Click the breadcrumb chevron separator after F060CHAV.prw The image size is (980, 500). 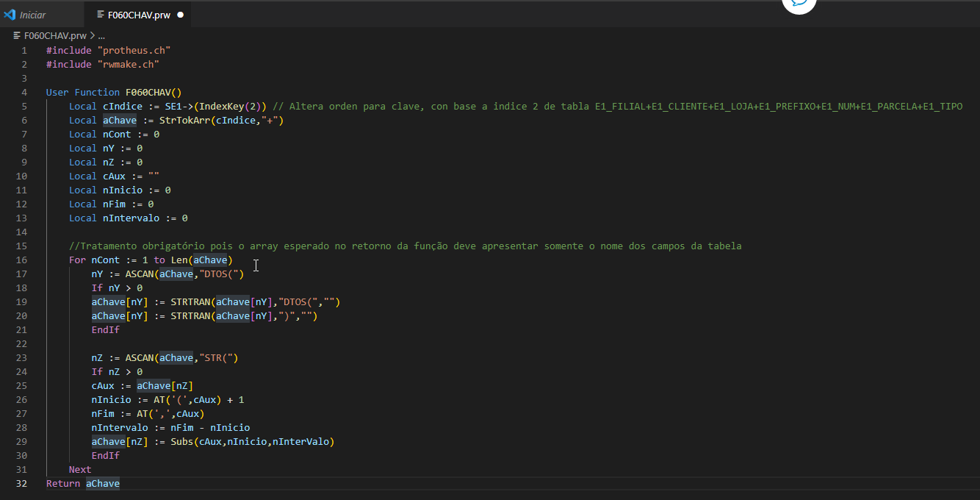(x=92, y=35)
